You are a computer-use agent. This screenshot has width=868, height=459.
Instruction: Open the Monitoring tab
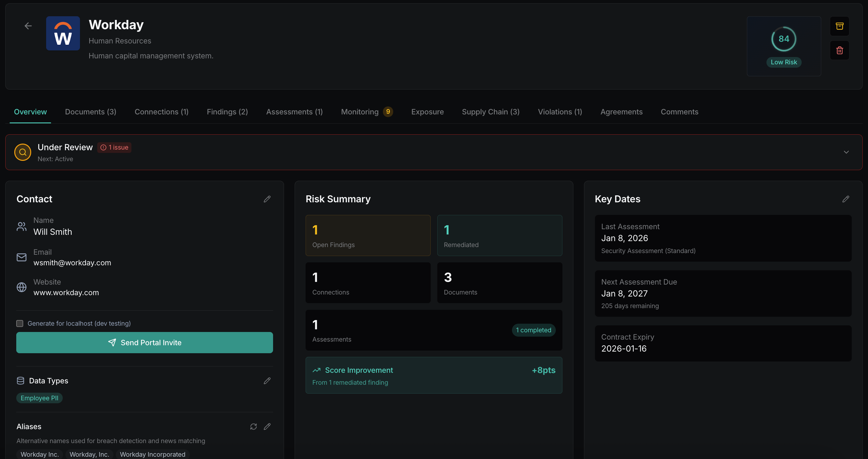(367, 112)
